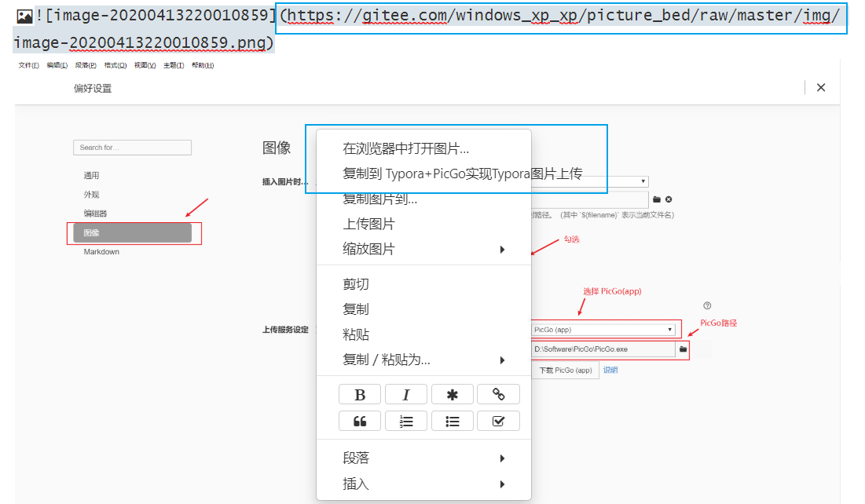Select 编辑器 in preferences sidebar
865x504 pixels.
pyautogui.click(x=95, y=214)
